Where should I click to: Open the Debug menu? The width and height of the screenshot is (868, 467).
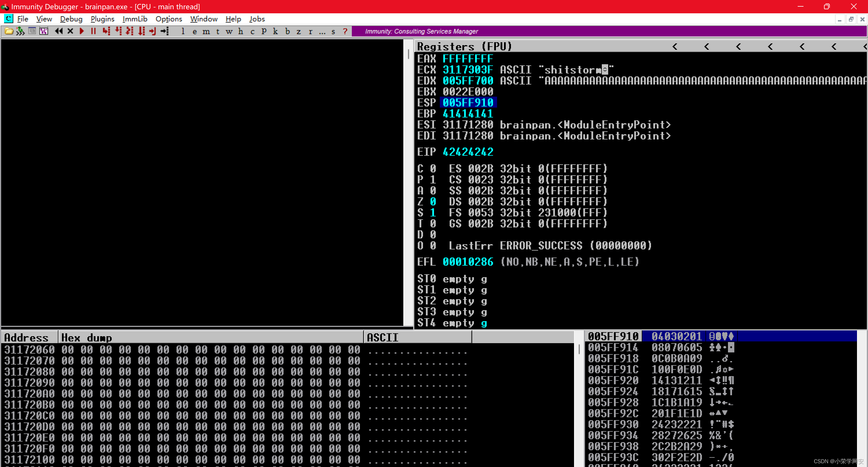71,19
